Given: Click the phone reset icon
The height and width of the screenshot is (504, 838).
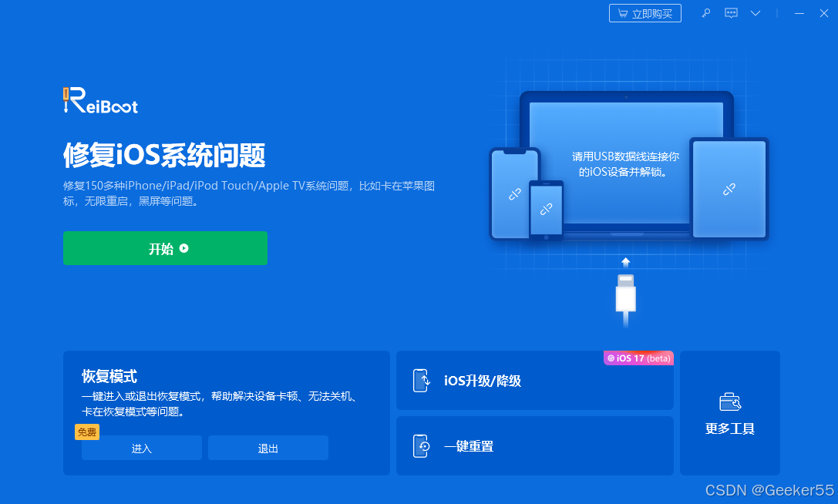Looking at the screenshot, I should (x=421, y=445).
